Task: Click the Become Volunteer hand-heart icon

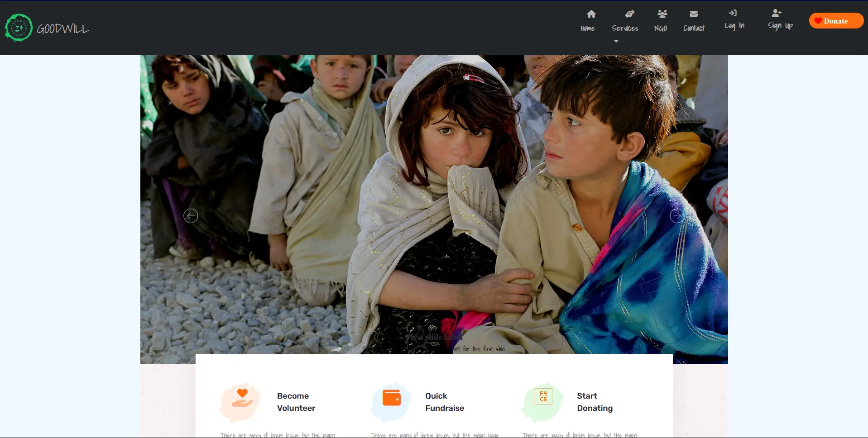Action: pyautogui.click(x=242, y=399)
